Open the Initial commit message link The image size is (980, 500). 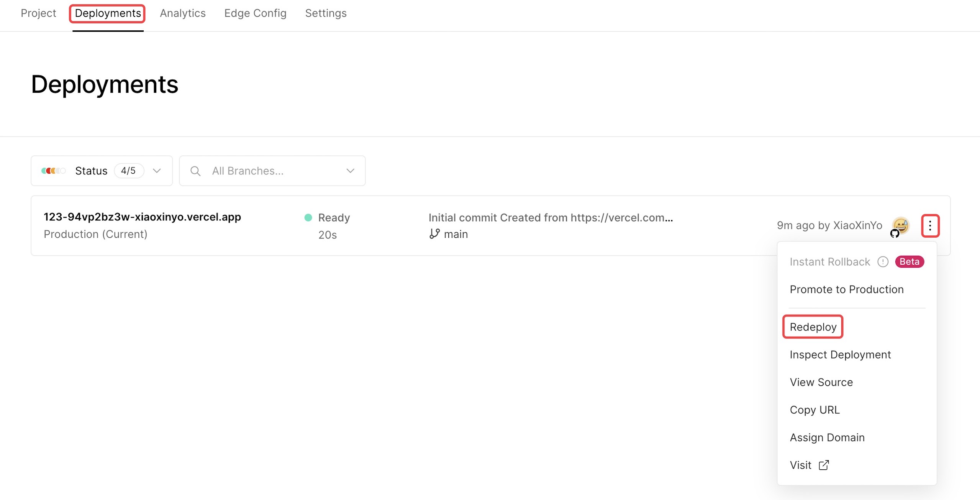pyautogui.click(x=551, y=217)
